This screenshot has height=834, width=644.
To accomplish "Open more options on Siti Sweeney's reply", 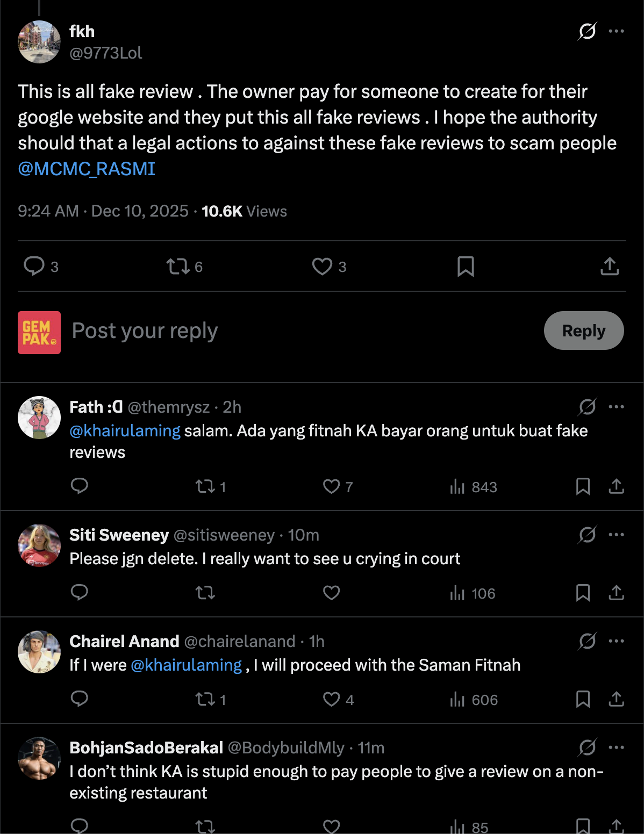I will point(616,534).
